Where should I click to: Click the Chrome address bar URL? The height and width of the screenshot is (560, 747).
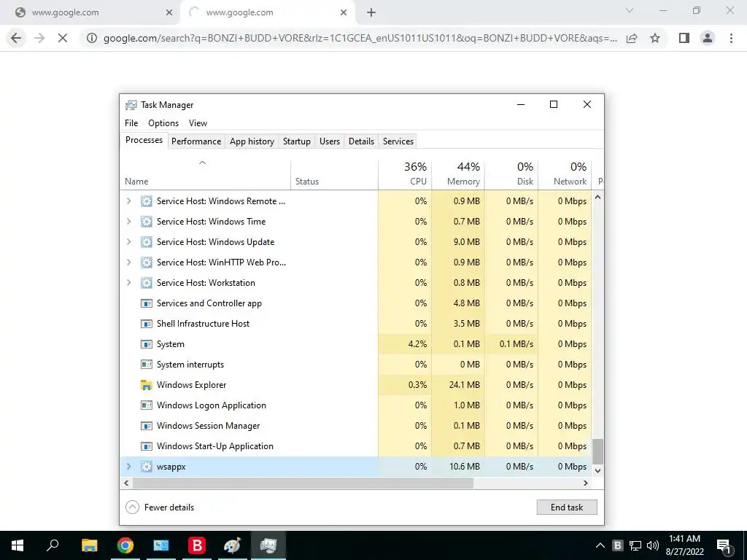[x=360, y=38]
